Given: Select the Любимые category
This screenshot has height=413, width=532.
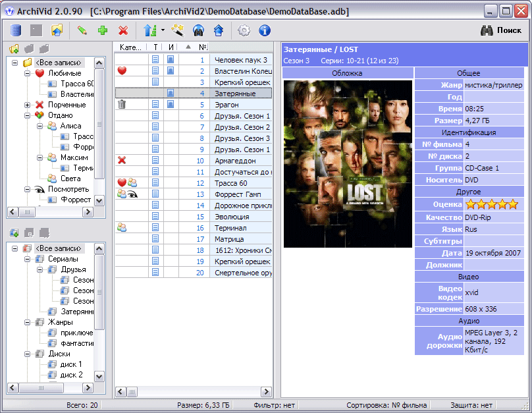Looking at the screenshot, I should click(x=65, y=73).
